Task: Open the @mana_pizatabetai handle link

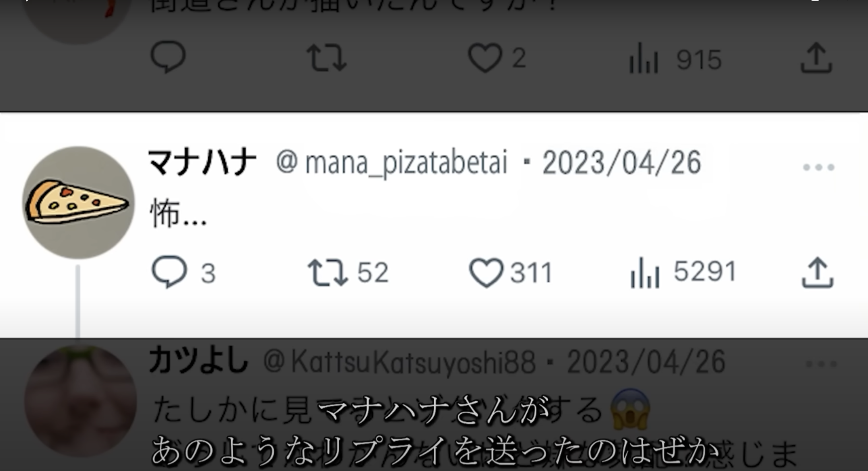Action: tap(392, 163)
